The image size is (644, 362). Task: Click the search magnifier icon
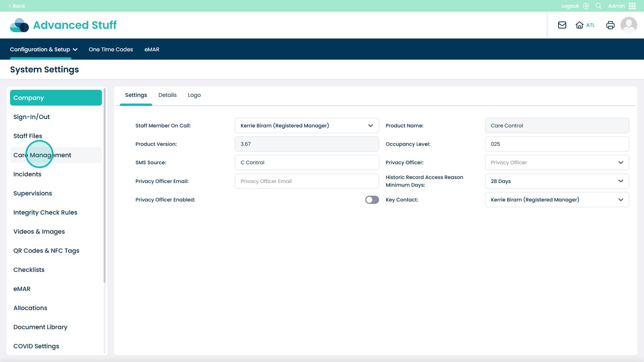599,6
